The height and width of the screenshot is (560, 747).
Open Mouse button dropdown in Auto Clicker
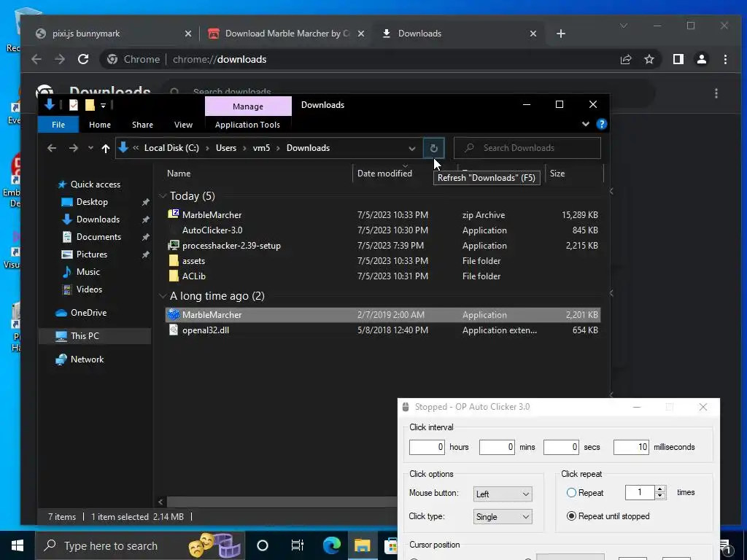point(503,494)
